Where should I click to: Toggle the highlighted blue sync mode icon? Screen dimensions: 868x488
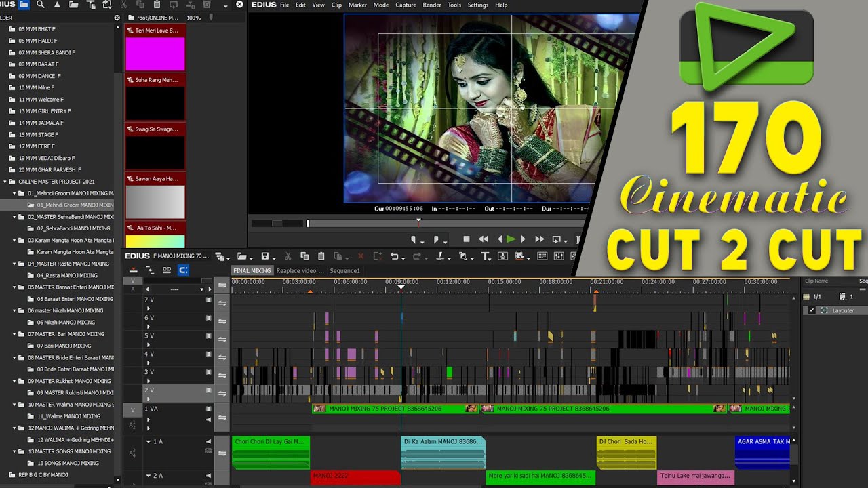pos(183,270)
